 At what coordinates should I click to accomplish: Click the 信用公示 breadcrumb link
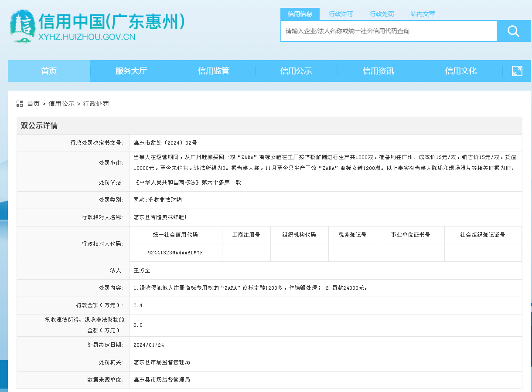point(61,104)
